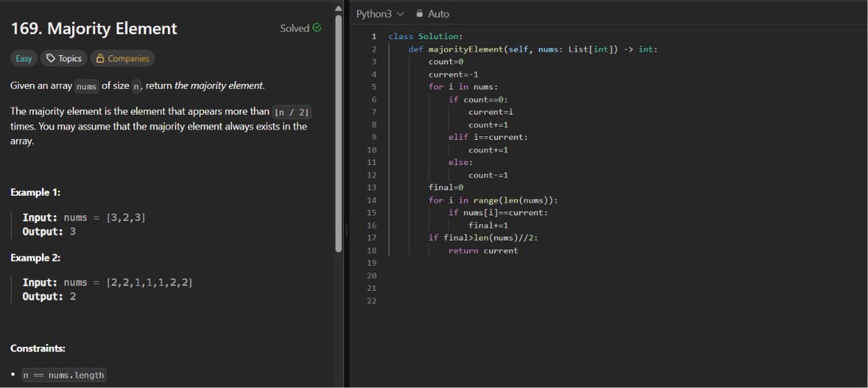Click code line 'class Solution:'
Image resolution: width=868 pixels, height=388 pixels.
425,36
